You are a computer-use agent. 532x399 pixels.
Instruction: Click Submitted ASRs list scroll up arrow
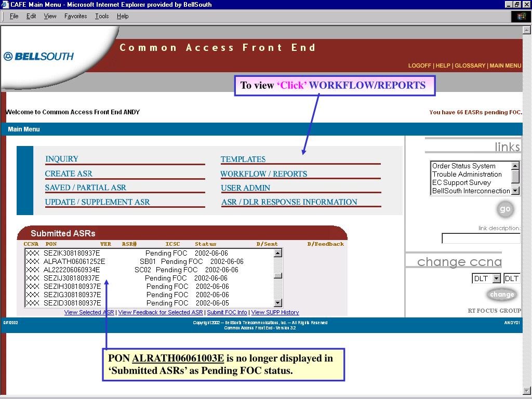coord(278,253)
